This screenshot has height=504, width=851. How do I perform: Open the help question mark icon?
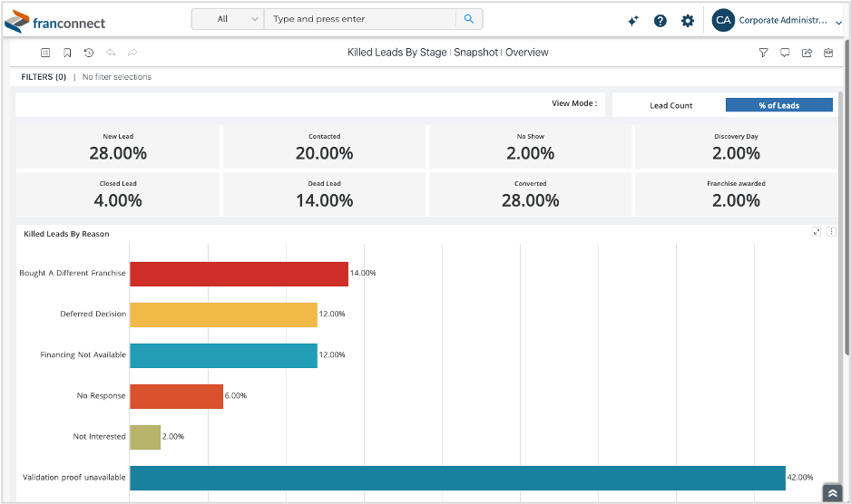[x=660, y=20]
